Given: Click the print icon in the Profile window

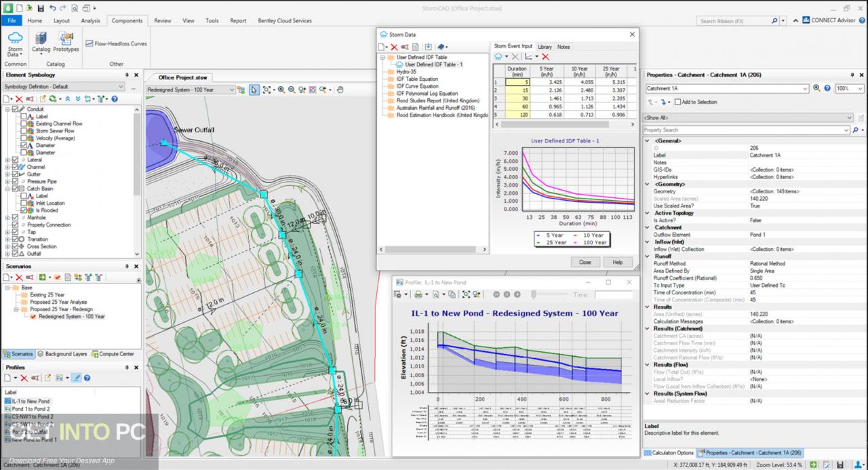Looking at the screenshot, I should (x=418, y=294).
